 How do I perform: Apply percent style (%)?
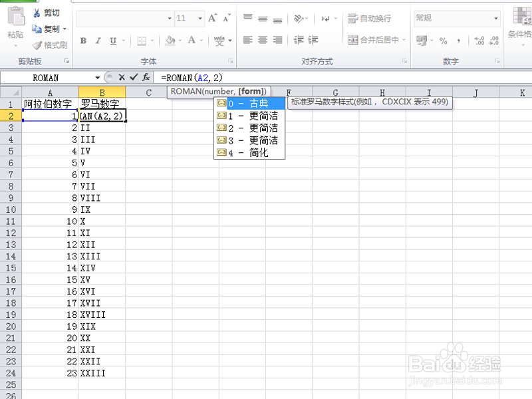(x=443, y=41)
